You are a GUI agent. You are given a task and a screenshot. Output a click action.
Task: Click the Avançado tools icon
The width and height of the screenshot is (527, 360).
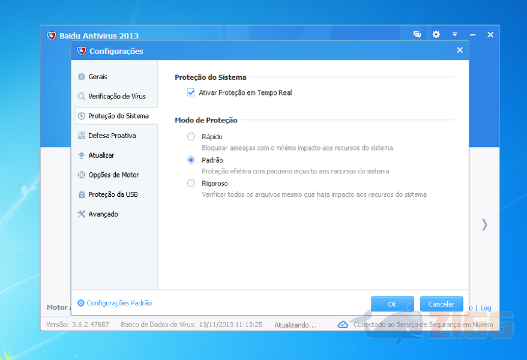81,214
